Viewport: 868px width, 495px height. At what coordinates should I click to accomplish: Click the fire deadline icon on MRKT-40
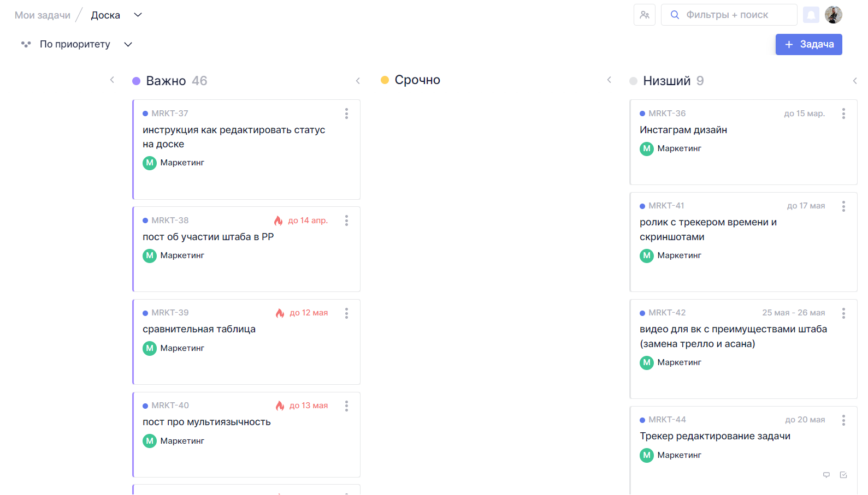point(280,406)
